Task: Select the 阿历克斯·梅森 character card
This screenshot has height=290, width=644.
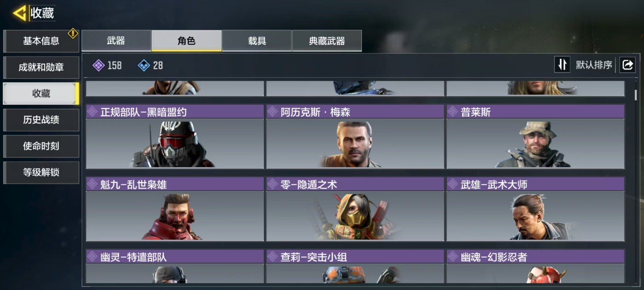Action: (355, 137)
